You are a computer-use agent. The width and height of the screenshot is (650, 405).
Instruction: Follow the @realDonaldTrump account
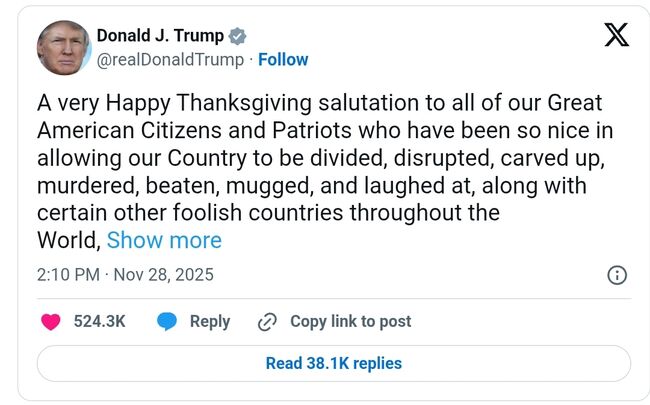point(283,60)
